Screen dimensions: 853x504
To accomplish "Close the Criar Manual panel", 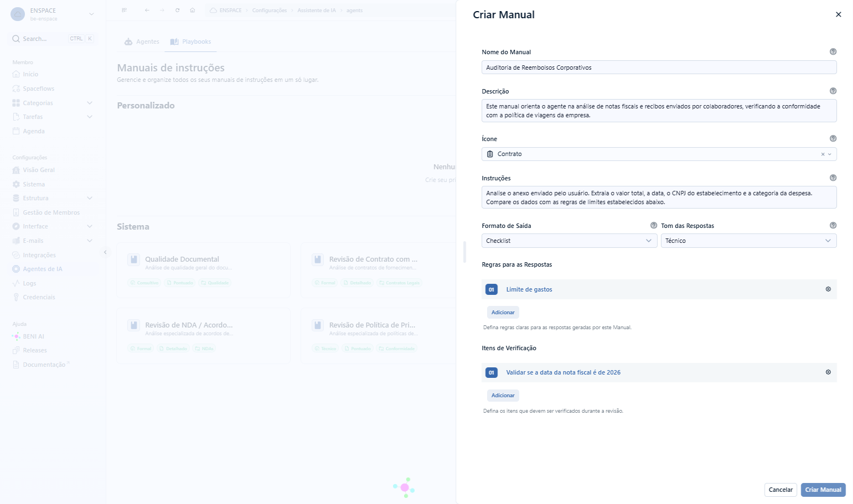I will pos(838,15).
